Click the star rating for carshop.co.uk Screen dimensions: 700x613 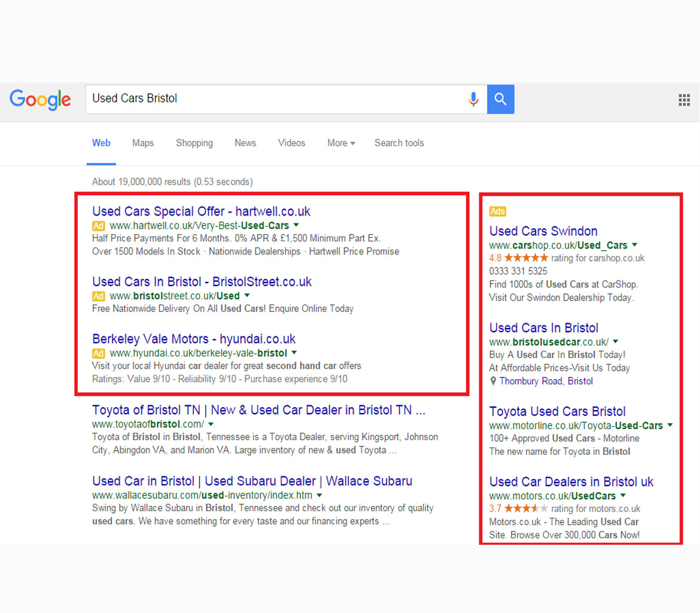pyautogui.click(x=526, y=258)
